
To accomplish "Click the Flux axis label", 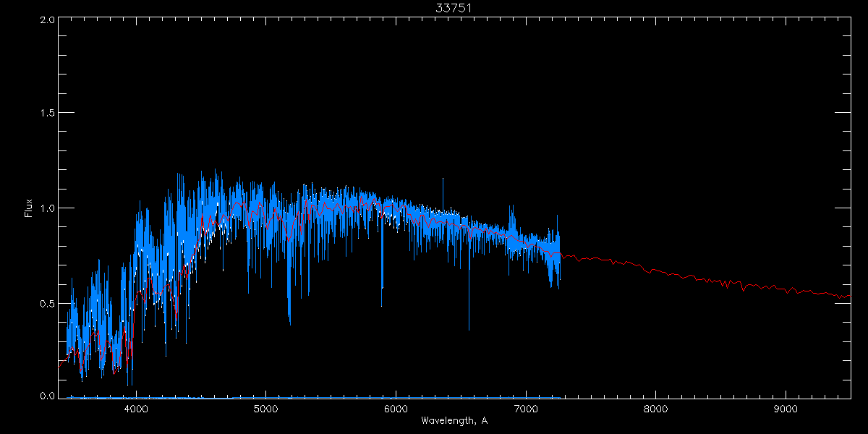I will pyautogui.click(x=28, y=208).
